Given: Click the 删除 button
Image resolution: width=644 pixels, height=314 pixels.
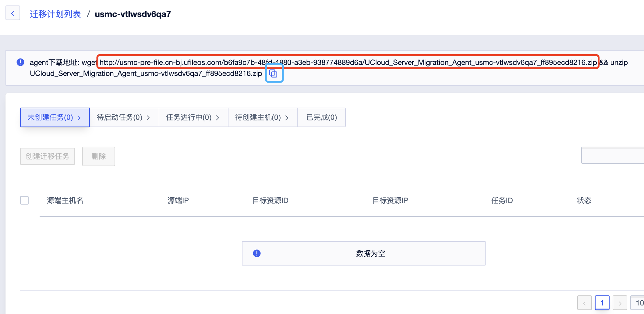Looking at the screenshot, I should click(x=98, y=156).
